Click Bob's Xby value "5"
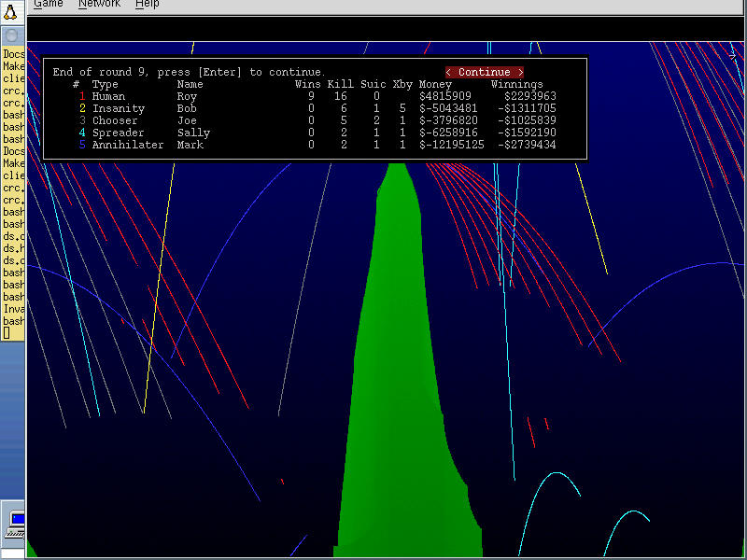The image size is (747, 560). tap(402, 108)
